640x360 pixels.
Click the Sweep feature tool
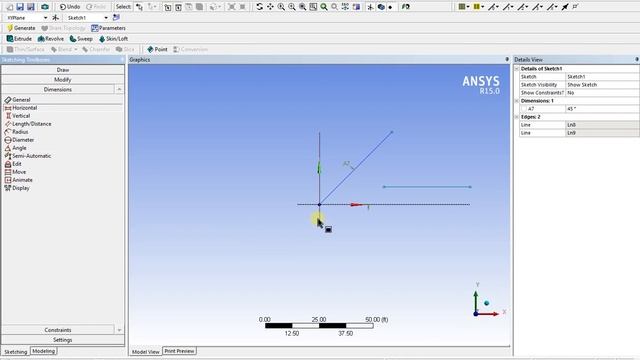pyautogui.click(x=81, y=39)
